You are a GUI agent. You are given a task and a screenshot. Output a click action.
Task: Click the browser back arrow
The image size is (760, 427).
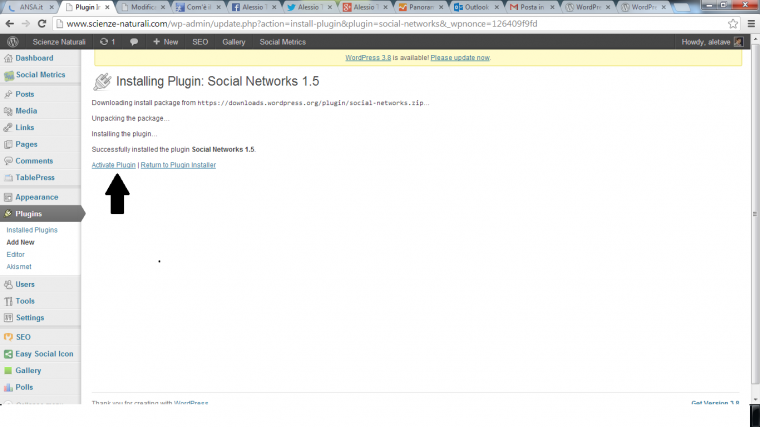(10, 24)
